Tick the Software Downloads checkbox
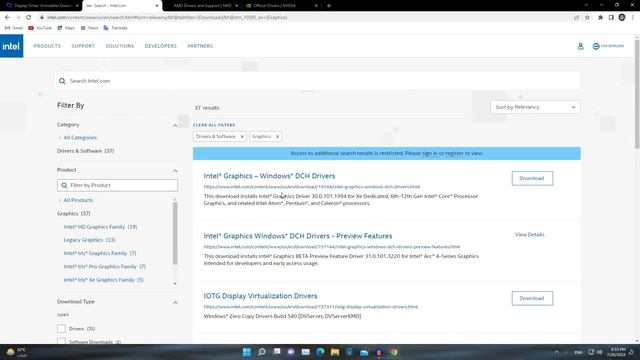 pos(61,341)
